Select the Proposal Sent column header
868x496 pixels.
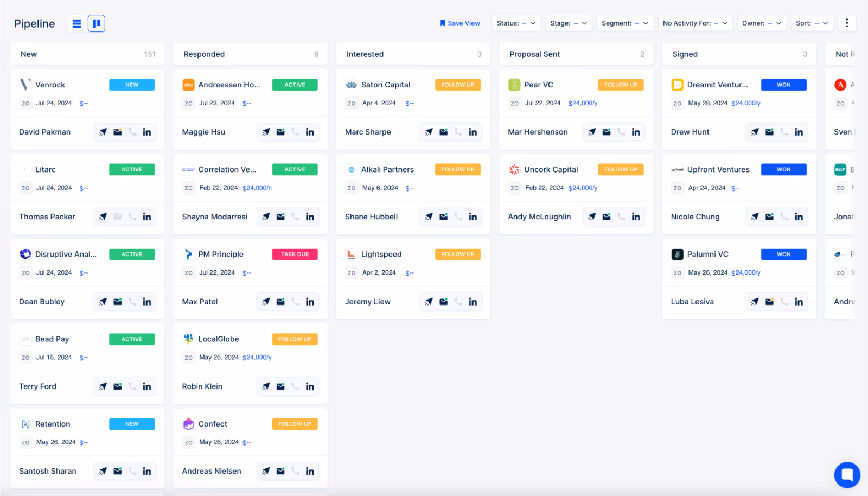576,54
